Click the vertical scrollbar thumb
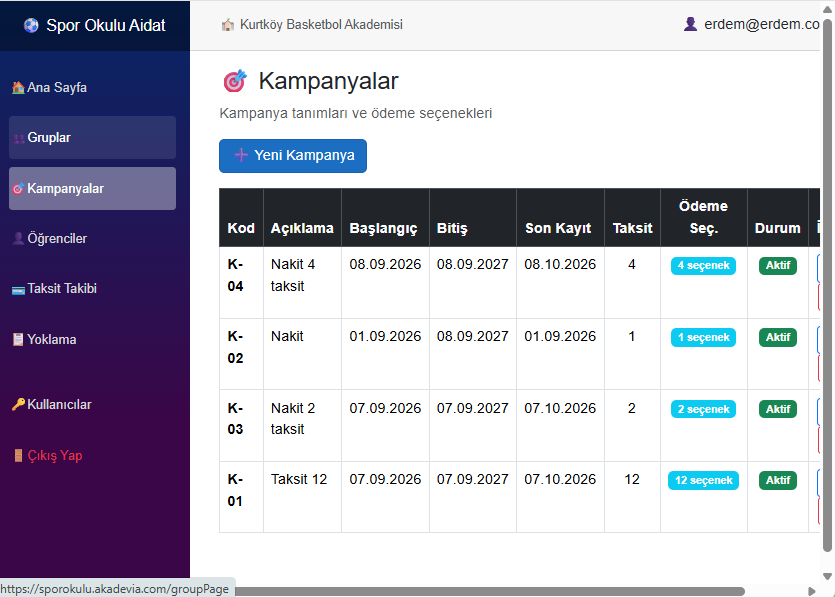Image resolution: width=835 pixels, height=597 pixels. [x=827, y=286]
